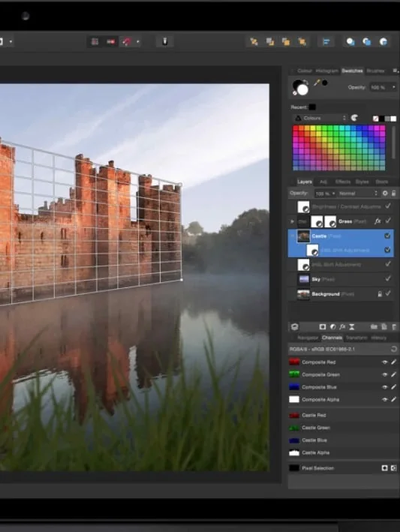Viewport: 400px width, 532px height.
Task: Click the mask layer icon in Layers footer
Action: 323,326
